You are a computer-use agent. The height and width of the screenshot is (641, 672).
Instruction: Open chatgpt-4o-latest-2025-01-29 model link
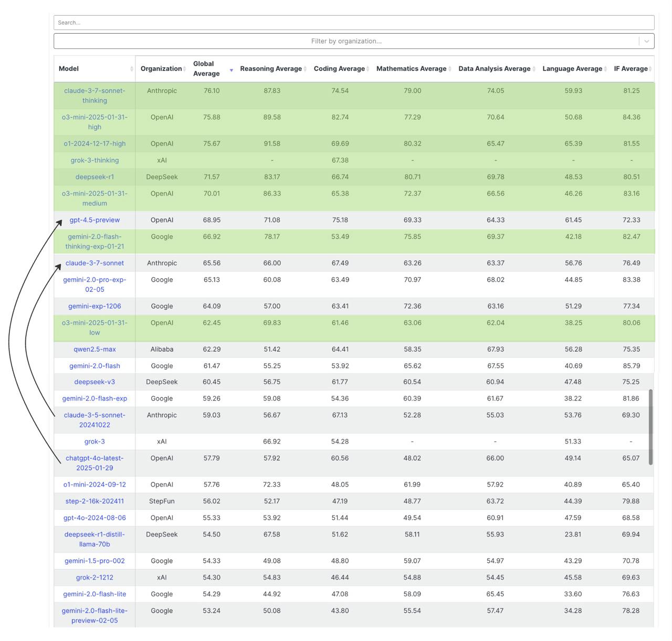[x=94, y=463]
